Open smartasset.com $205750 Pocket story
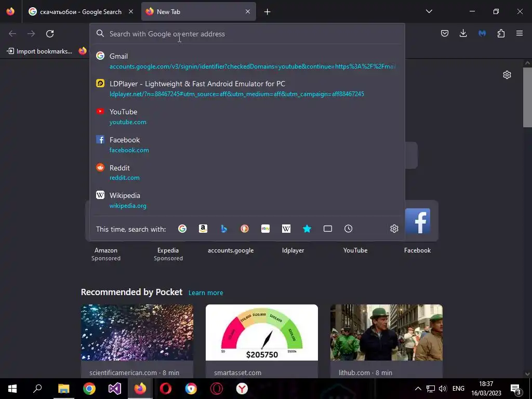The height and width of the screenshot is (399, 532). coord(262,341)
